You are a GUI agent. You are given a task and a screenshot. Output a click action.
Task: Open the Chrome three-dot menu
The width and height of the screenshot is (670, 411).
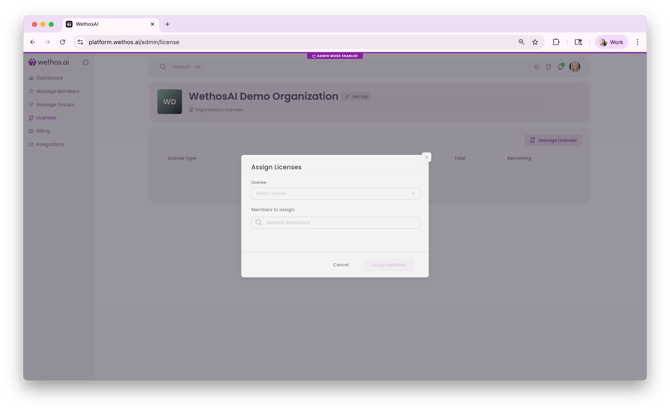(637, 42)
